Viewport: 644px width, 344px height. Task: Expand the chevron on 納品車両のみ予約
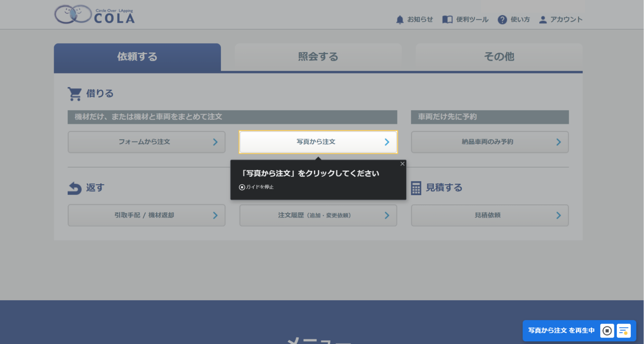pyautogui.click(x=559, y=142)
